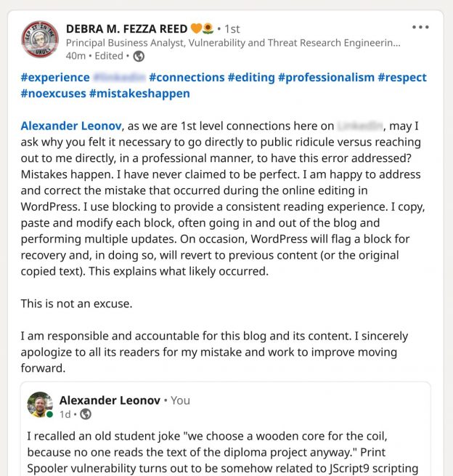Click the sunflower emoji next to Debra's name
Viewport: 453px width, 476px height.
(x=208, y=28)
